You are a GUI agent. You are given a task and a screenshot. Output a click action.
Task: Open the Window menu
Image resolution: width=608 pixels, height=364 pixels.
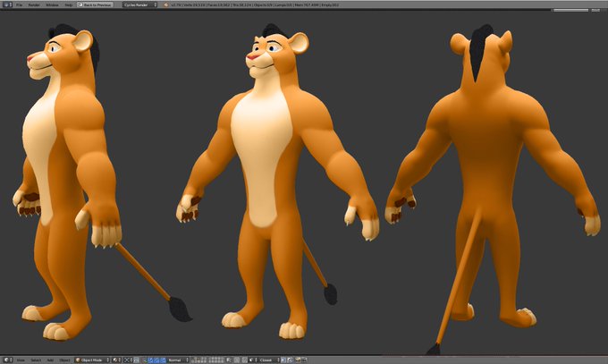point(52,4)
